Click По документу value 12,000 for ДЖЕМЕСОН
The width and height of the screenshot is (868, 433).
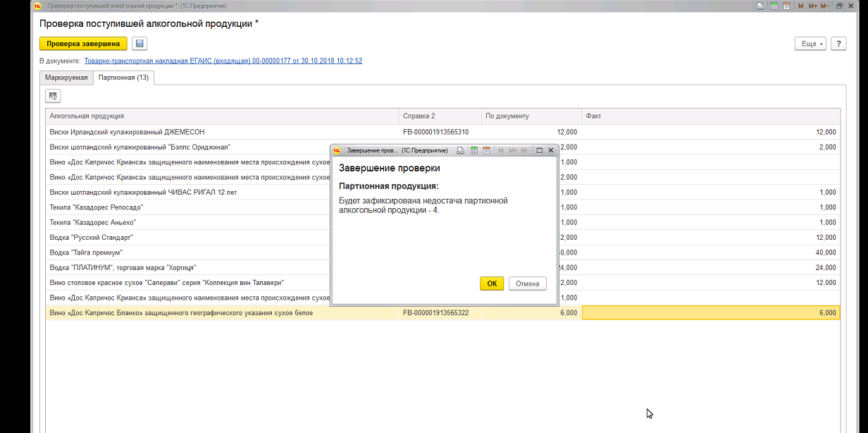(531, 132)
